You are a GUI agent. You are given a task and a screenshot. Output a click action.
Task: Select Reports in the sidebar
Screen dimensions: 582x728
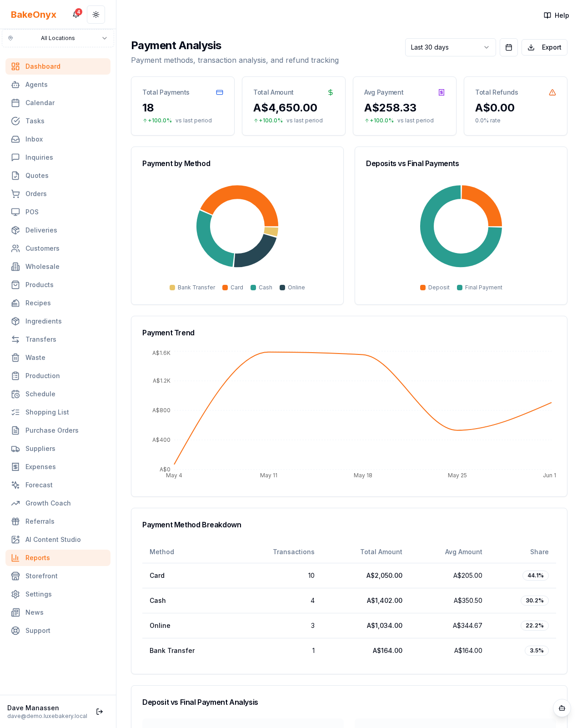pos(58,558)
